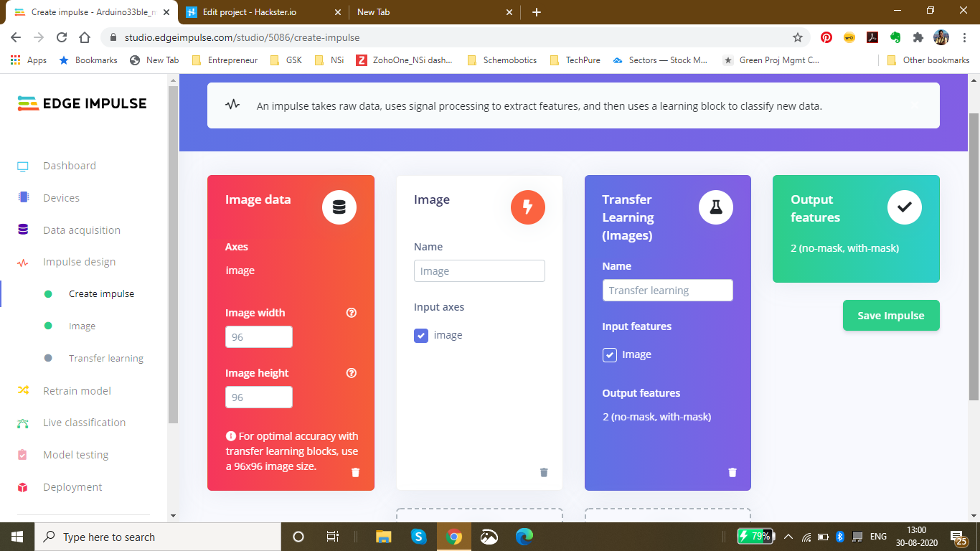The height and width of the screenshot is (551, 980).
Task: Click the Transfer Learning flask icon
Action: pyautogui.click(x=715, y=207)
